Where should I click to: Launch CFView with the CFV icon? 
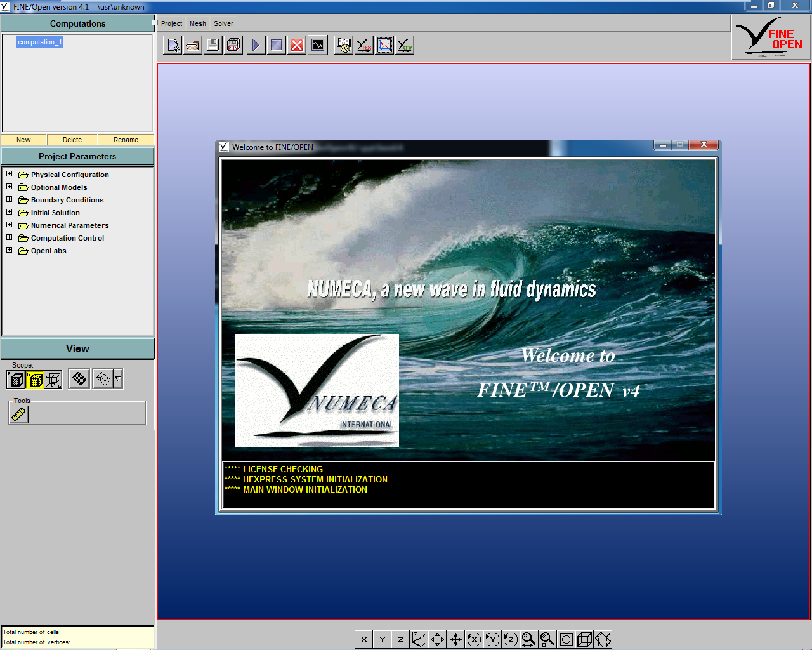[405, 45]
